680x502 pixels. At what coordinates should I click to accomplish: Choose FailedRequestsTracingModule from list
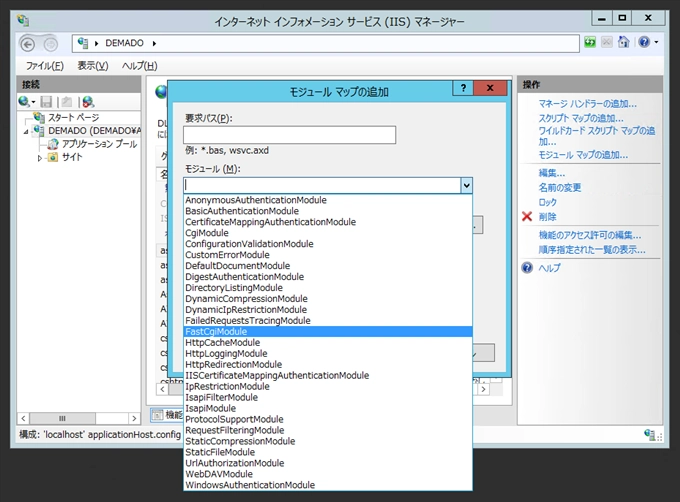[x=328, y=320]
